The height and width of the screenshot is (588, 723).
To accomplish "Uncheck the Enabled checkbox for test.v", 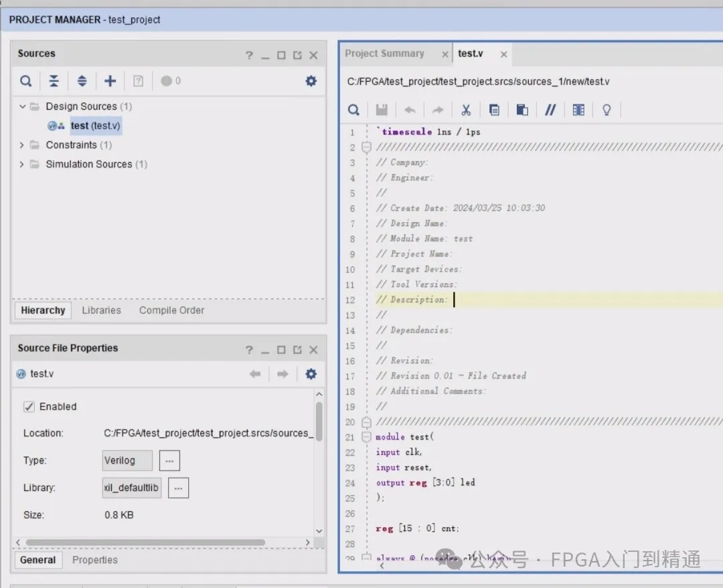I will (29, 407).
